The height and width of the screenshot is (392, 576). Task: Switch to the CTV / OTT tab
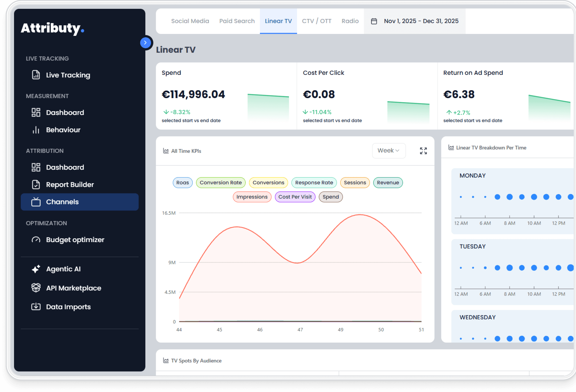(x=316, y=21)
